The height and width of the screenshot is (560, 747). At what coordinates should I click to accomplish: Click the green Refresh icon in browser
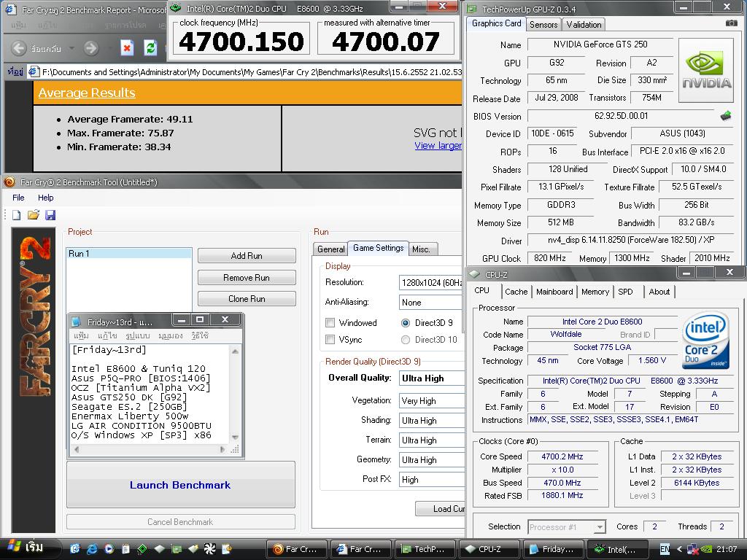(x=150, y=48)
